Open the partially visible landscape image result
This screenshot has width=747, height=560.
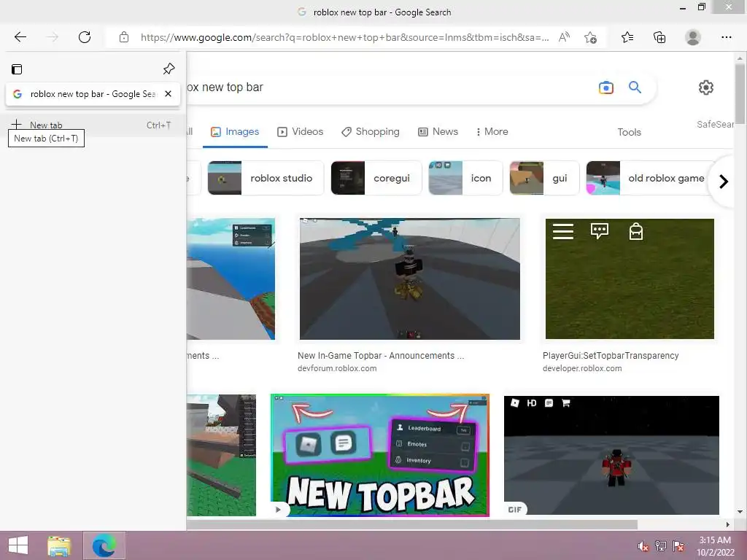pos(231,279)
